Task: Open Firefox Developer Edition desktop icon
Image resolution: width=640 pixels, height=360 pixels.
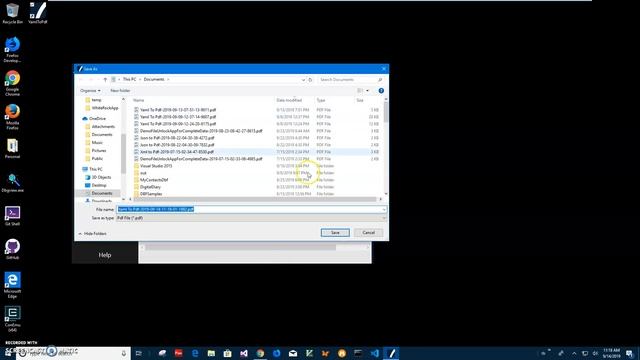Action: click(12, 49)
